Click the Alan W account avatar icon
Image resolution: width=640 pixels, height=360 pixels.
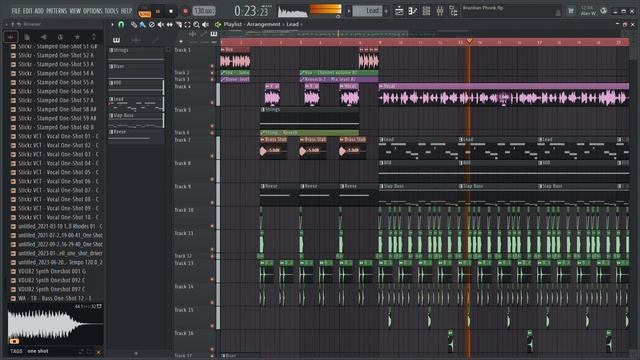(x=604, y=11)
